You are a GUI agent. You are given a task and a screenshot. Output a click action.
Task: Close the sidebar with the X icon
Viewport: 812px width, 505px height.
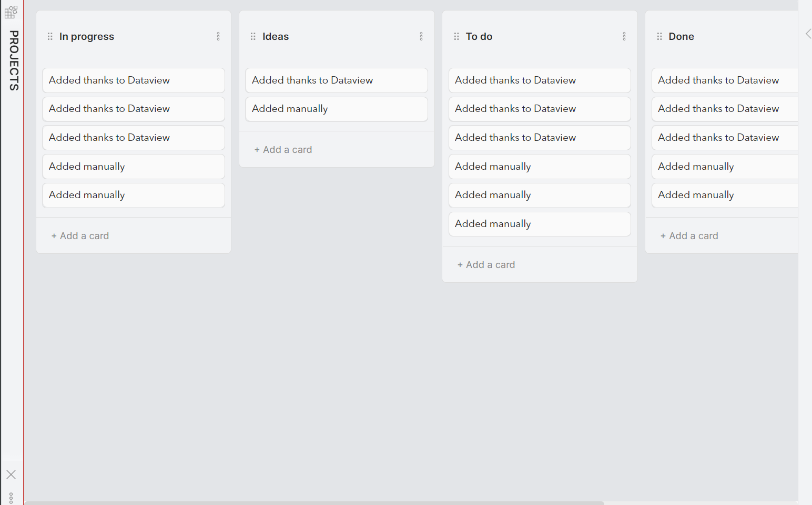[x=11, y=475]
